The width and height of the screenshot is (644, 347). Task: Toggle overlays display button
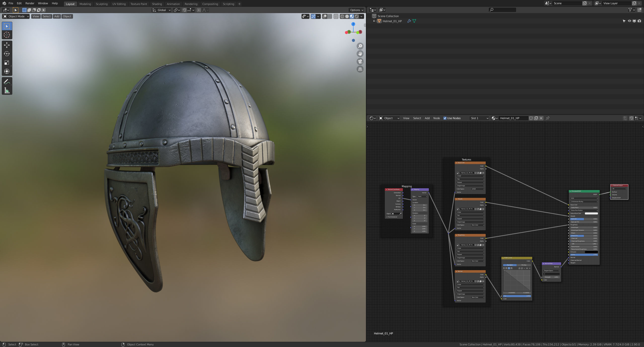325,16
